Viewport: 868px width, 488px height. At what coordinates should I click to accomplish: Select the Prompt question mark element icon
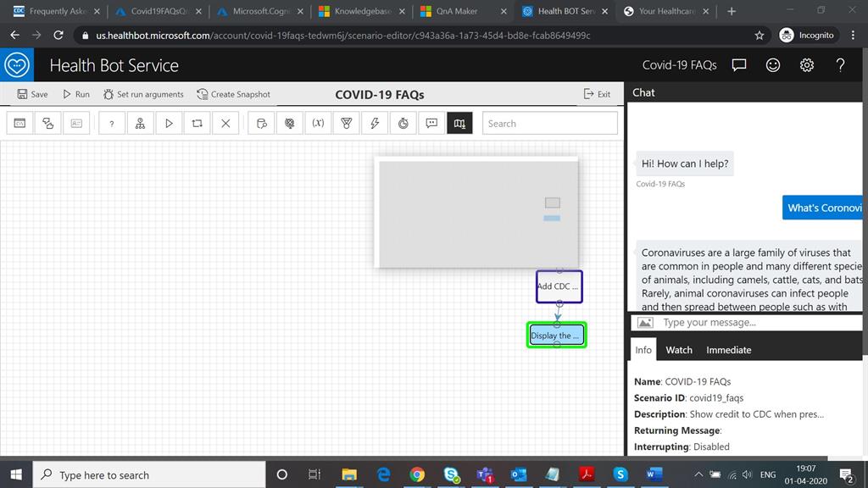point(111,123)
